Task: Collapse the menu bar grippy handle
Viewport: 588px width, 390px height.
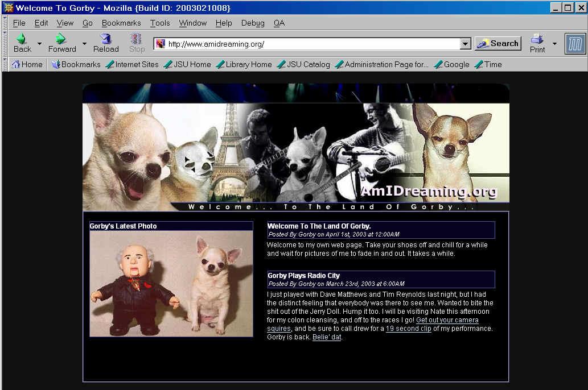Action: (x=5, y=23)
